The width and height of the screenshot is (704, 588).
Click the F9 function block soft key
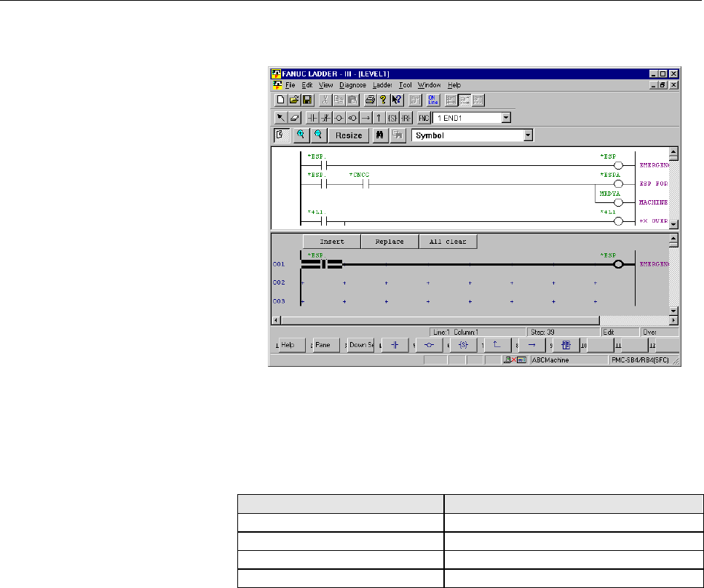(x=566, y=345)
